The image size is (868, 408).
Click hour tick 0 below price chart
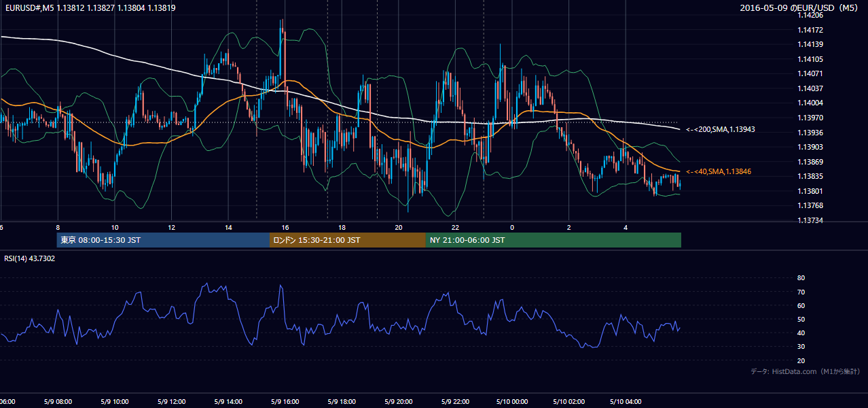click(512, 228)
